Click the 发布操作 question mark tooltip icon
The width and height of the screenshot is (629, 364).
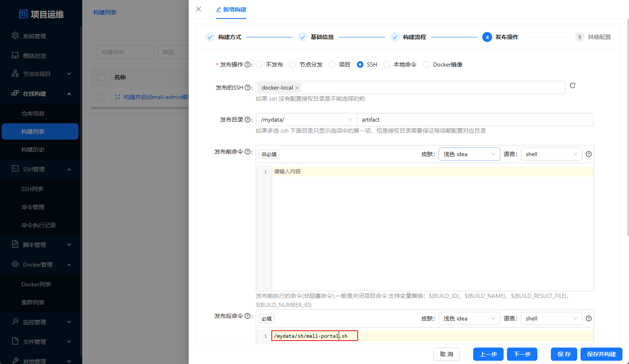click(247, 65)
